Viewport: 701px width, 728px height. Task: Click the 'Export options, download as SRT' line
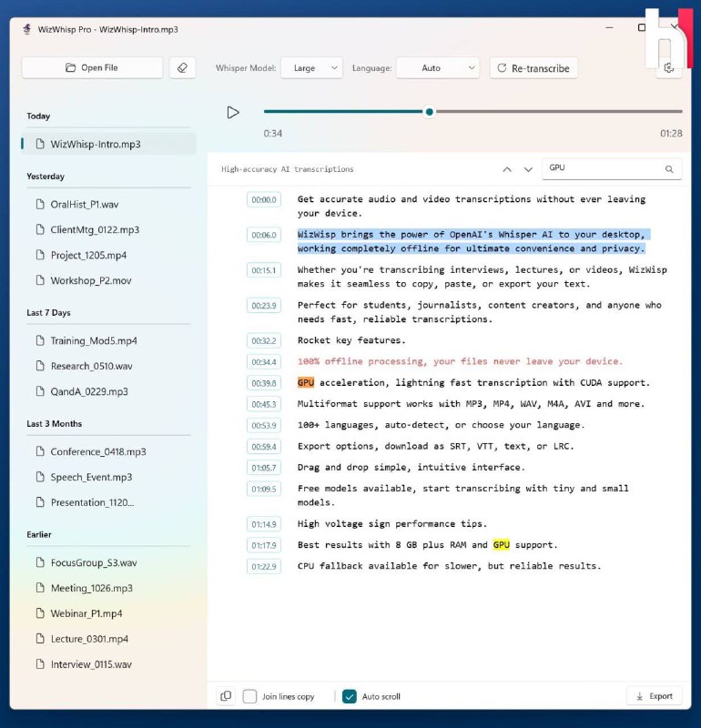coord(436,447)
